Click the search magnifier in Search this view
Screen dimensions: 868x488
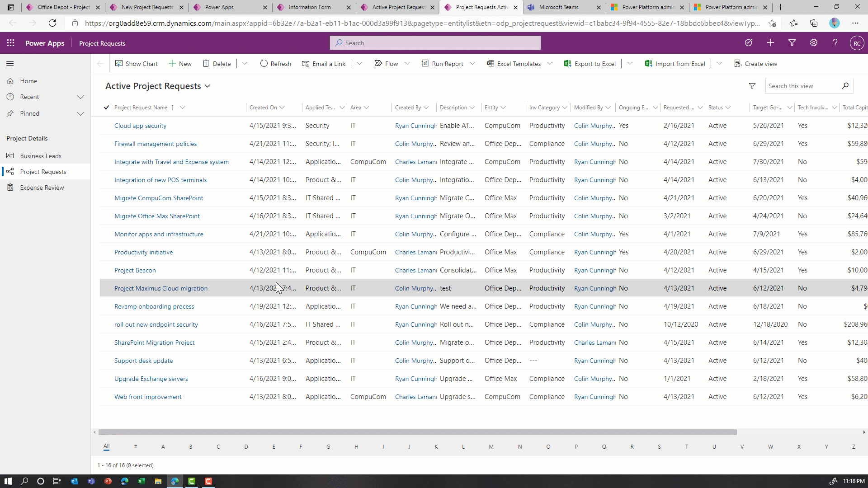pyautogui.click(x=845, y=86)
